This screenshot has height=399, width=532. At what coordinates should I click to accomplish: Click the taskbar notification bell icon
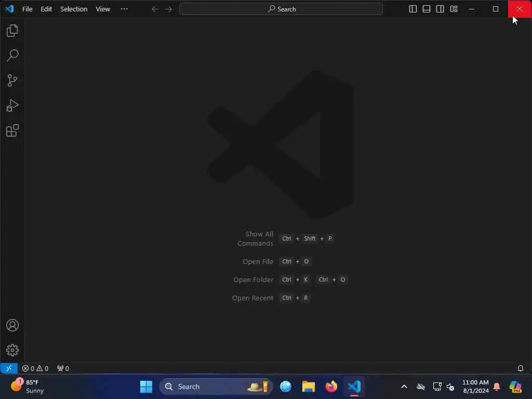pyautogui.click(x=497, y=387)
